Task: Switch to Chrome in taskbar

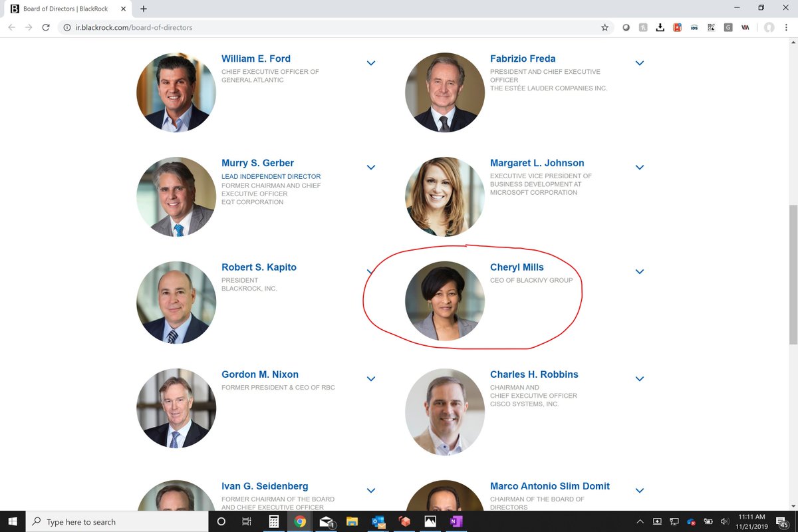Action: click(x=300, y=521)
